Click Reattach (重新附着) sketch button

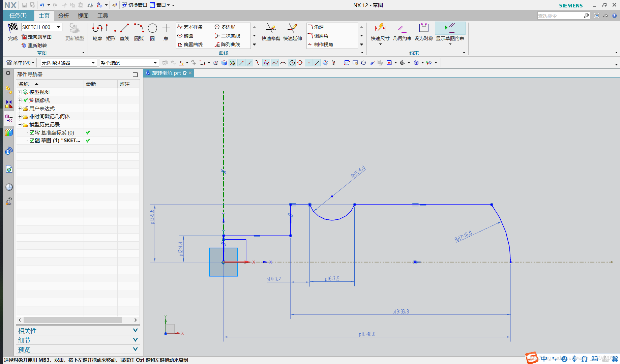pos(34,45)
